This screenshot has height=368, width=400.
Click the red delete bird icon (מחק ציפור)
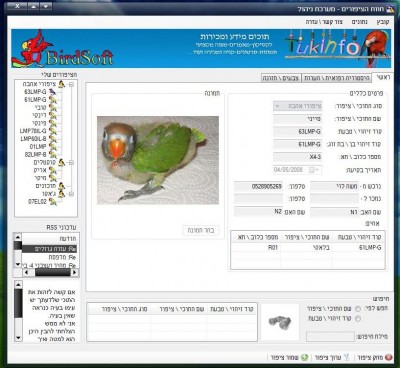[x=388, y=357]
